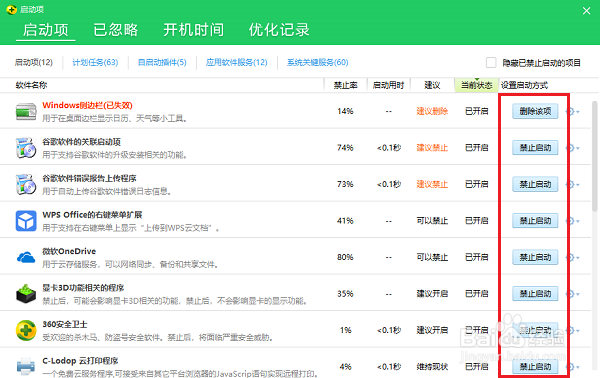The width and height of the screenshot is (600, 378).
Task: Click the 74% 禁止率 value
Action: (345, 148)
